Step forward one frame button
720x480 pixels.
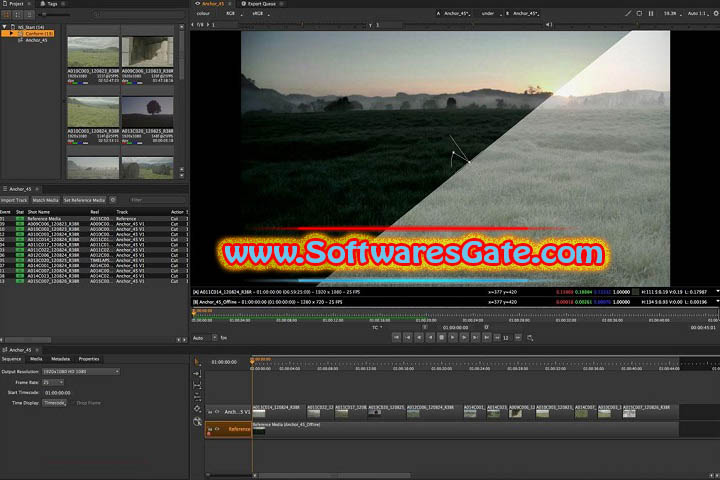tap(464, 338)
